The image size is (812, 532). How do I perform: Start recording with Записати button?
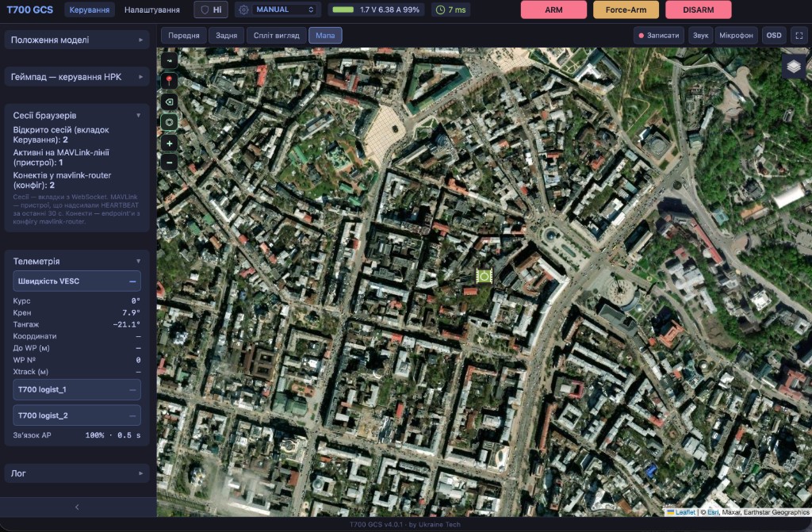(x=659, y=35)
